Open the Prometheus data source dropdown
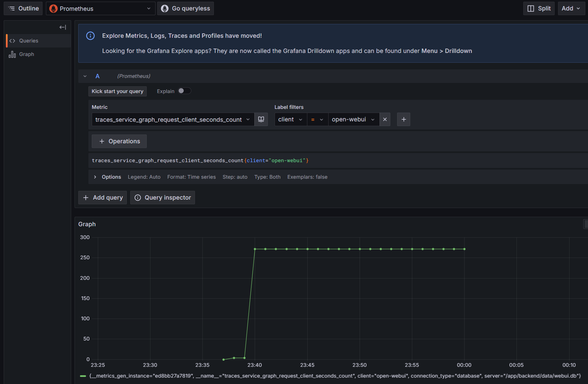 101,8
